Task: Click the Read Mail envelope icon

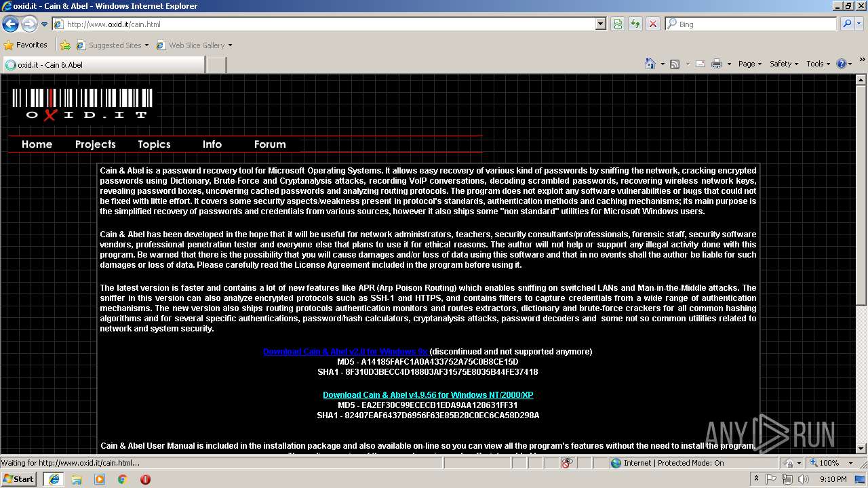Action: click(701, 64)
